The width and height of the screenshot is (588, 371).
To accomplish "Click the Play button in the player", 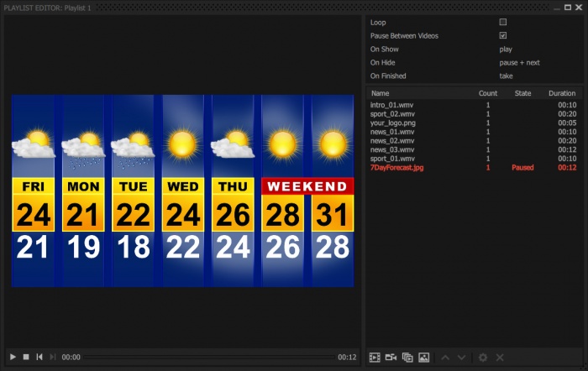I will 13,357.
